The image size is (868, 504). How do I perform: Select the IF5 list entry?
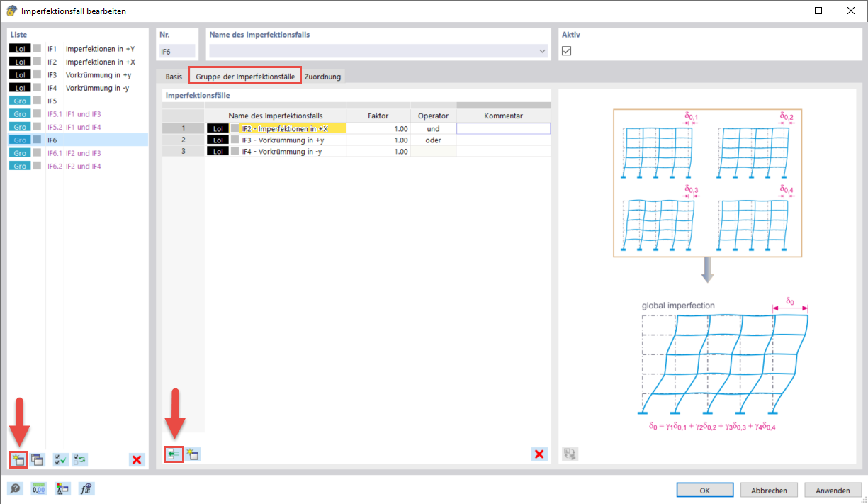click(78, 101)
